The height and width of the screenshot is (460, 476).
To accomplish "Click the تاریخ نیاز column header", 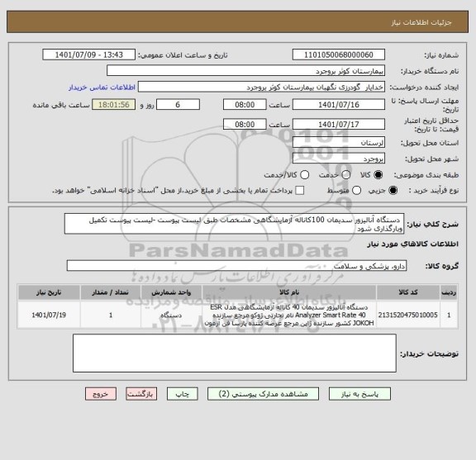I will point(49,292).
